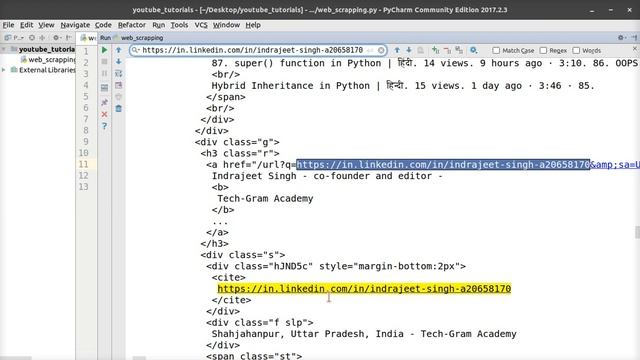
Task: Clear the search field with round X
Action: coord(381,50)
